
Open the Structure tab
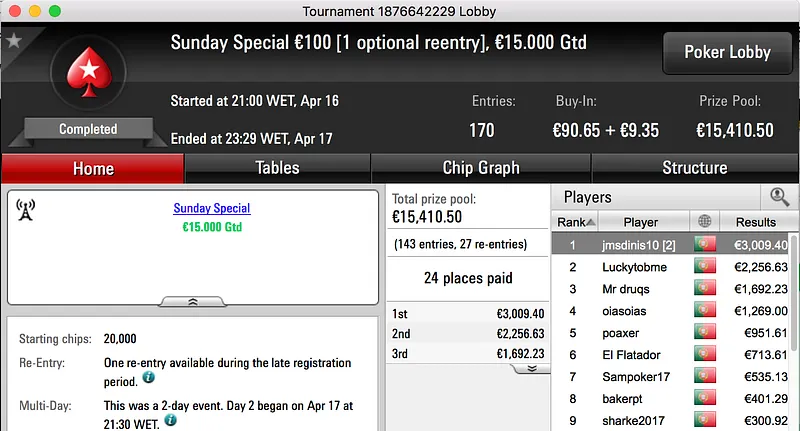coord(694,168)
